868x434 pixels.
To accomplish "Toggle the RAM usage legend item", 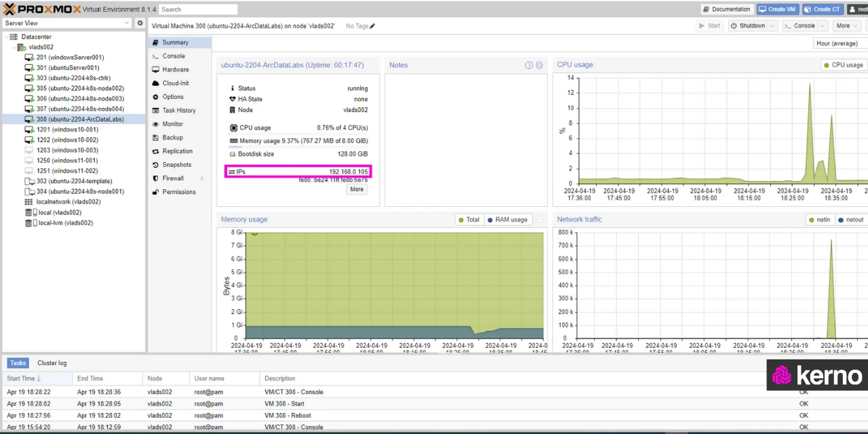I will (507, 220).
